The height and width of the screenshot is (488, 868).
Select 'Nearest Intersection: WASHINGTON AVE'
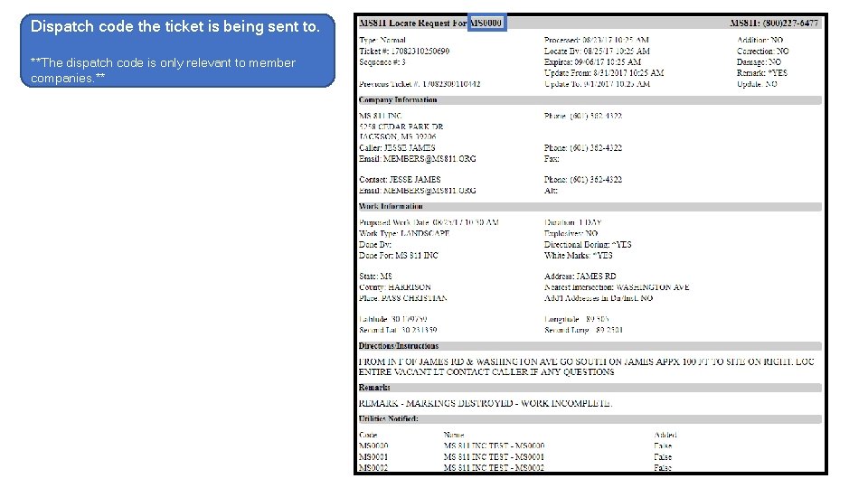click(x=616, y=287)
